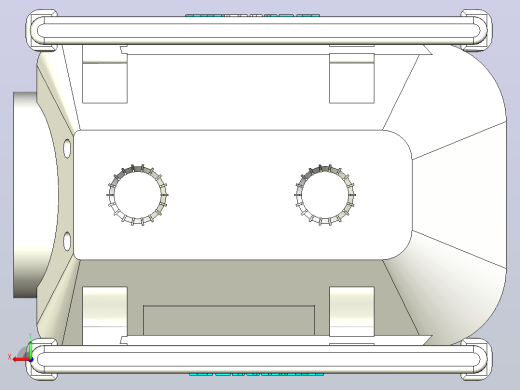Select the lower small oval hole on flange
This screenshot has height=390, width=520.
tap(67, 241)
